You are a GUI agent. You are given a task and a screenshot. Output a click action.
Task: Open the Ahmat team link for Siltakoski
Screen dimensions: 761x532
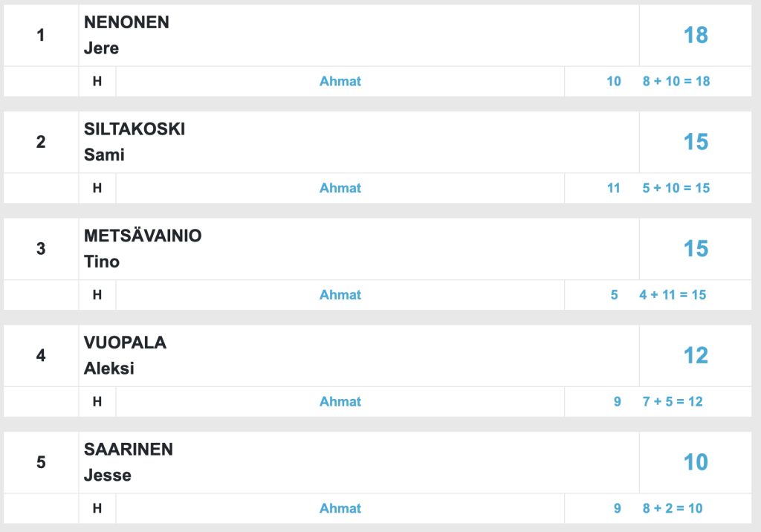pyautogui.click(x=340, y=188)
